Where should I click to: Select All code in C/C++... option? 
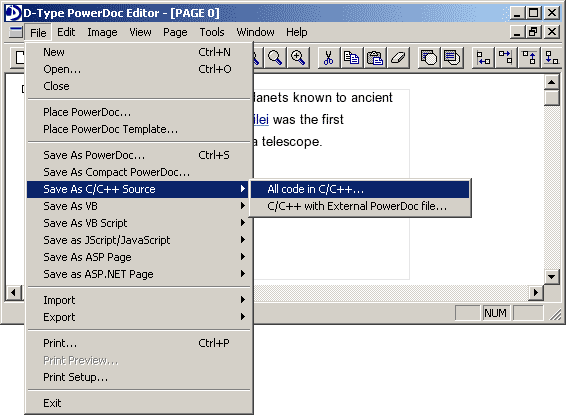pyautogui.click(x=360, y=189)
